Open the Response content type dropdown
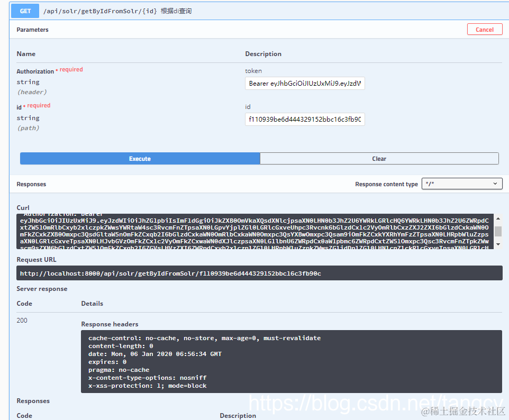509x420 pixels. (462, 184)
